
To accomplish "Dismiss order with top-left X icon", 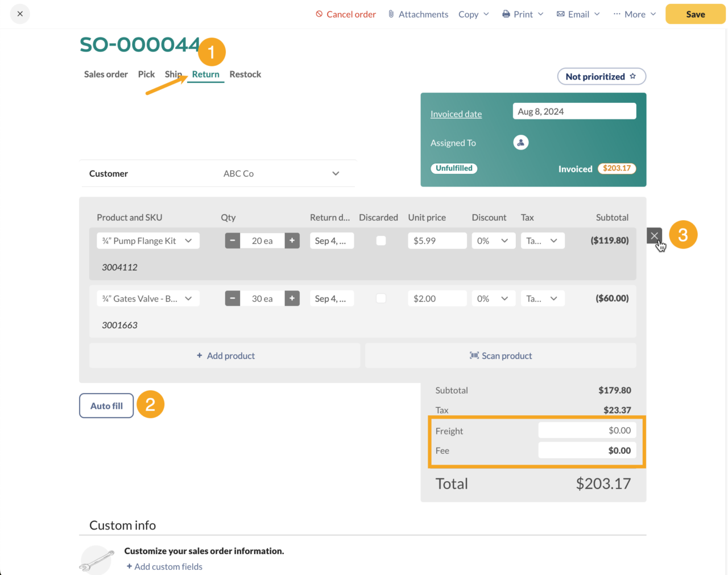I will pyautogui.click(x=20, y=14).
